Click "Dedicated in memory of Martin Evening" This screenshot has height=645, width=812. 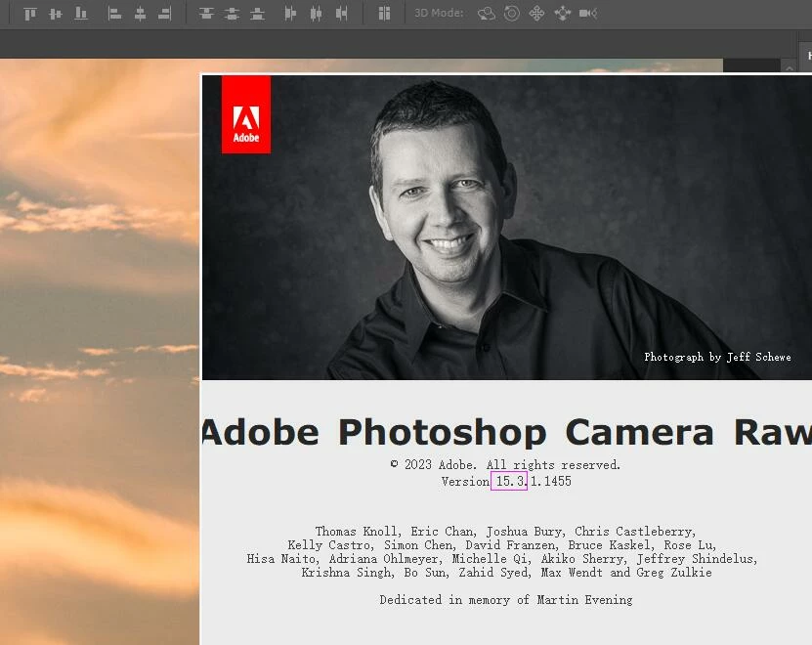(506, 600)
